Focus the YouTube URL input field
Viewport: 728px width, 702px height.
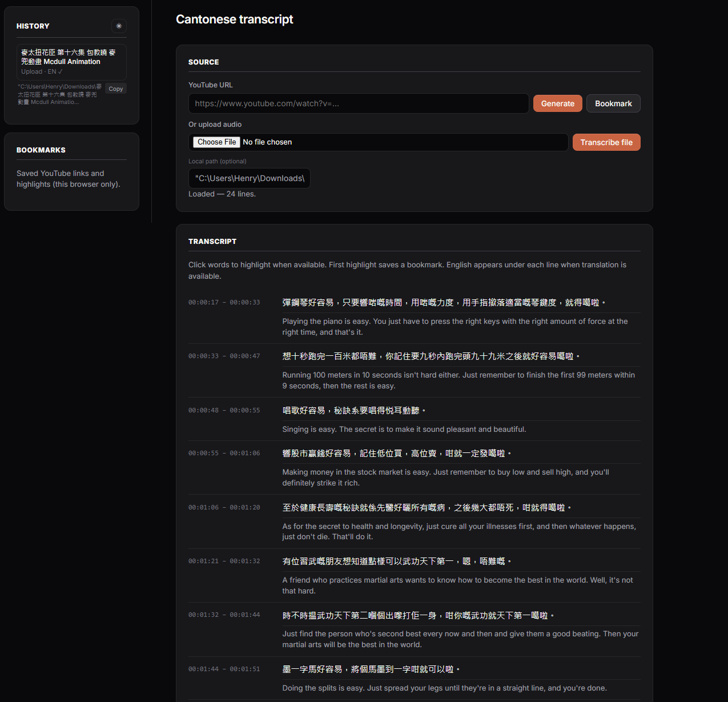tap(359, 103)
